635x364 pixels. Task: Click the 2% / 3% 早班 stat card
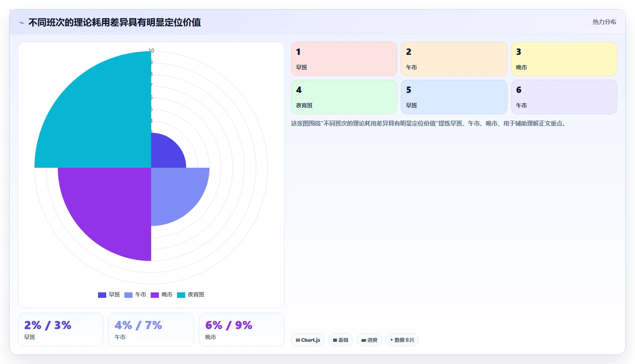[x=61, y=330]
